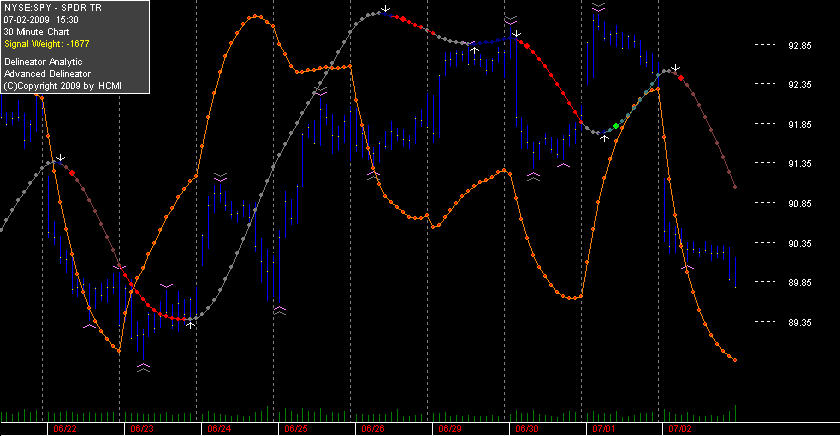
Task: Click the green dot on the delineator line
Action: (x=616, y=126)
